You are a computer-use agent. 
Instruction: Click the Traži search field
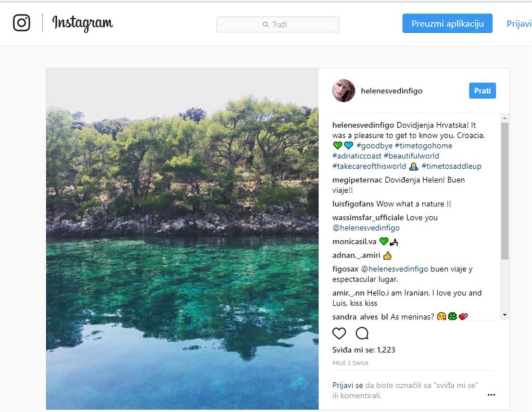click(x=278, y=25)
